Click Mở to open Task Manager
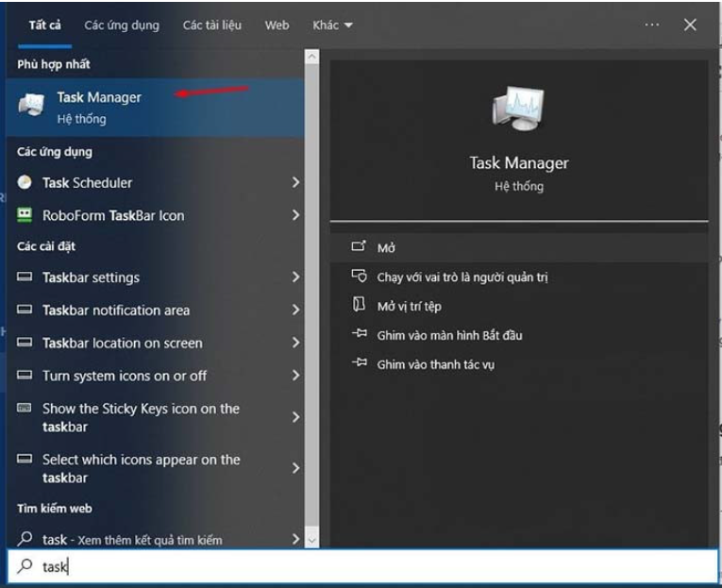Screen dimensions: 722x588 point(386,247)
